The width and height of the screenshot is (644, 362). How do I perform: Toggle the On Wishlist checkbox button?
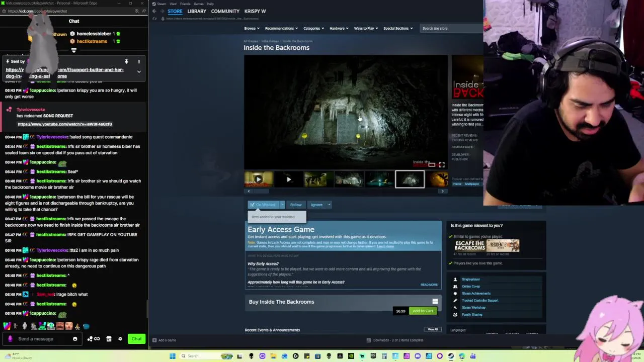click(264, 205)
